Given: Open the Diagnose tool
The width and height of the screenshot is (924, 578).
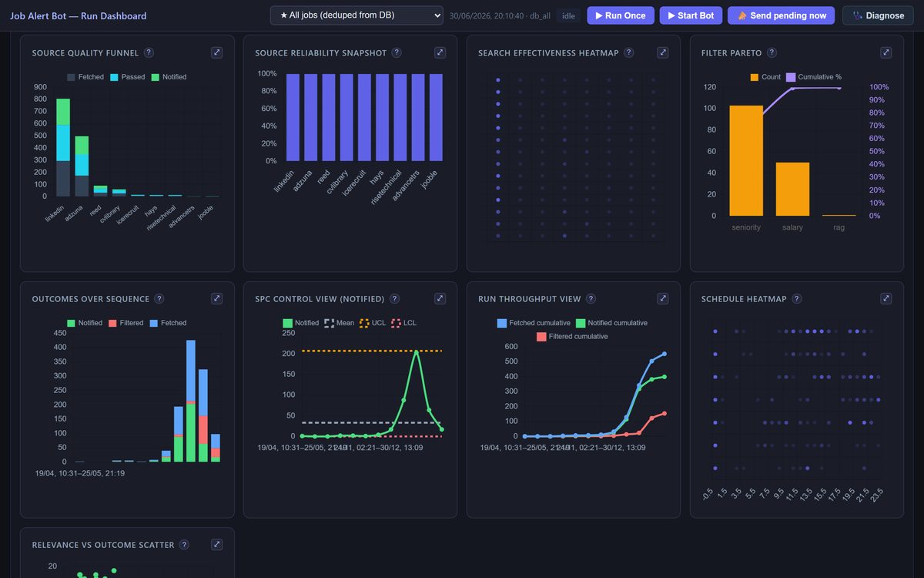Looking at the screenshot, I should (x=878, y=15).
